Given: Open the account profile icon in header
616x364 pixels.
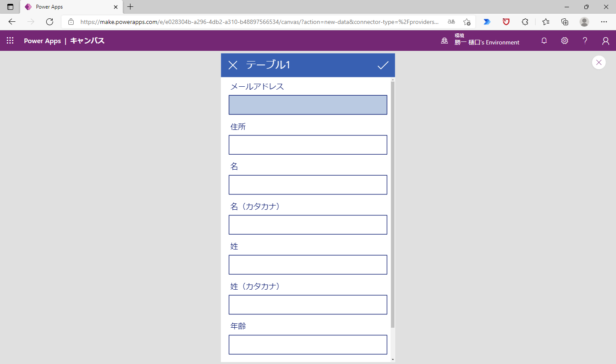Looking at the screenshot, I should pos(605,41).
